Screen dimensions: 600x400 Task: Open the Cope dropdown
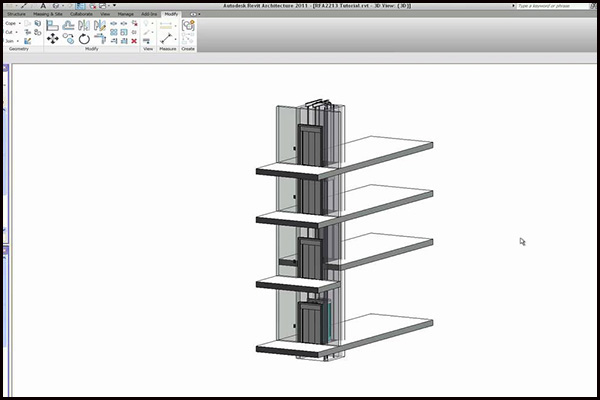(12, 23)
